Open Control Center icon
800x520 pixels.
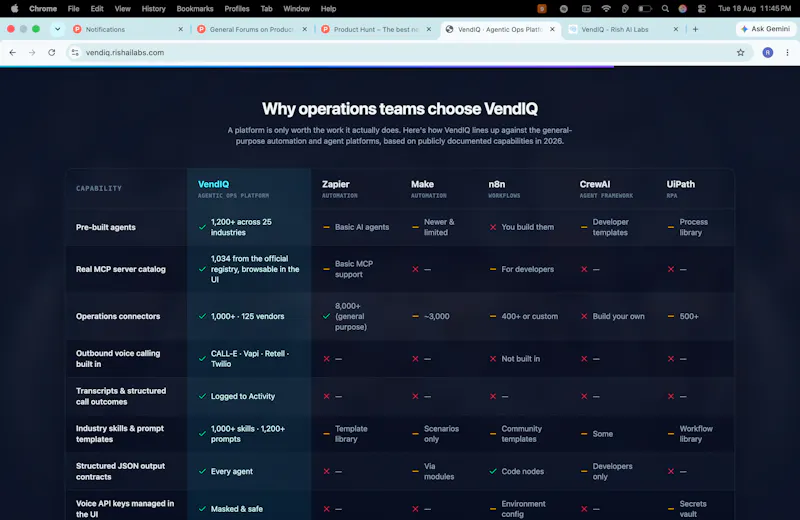pyautogui.click(x=702, y=9)
